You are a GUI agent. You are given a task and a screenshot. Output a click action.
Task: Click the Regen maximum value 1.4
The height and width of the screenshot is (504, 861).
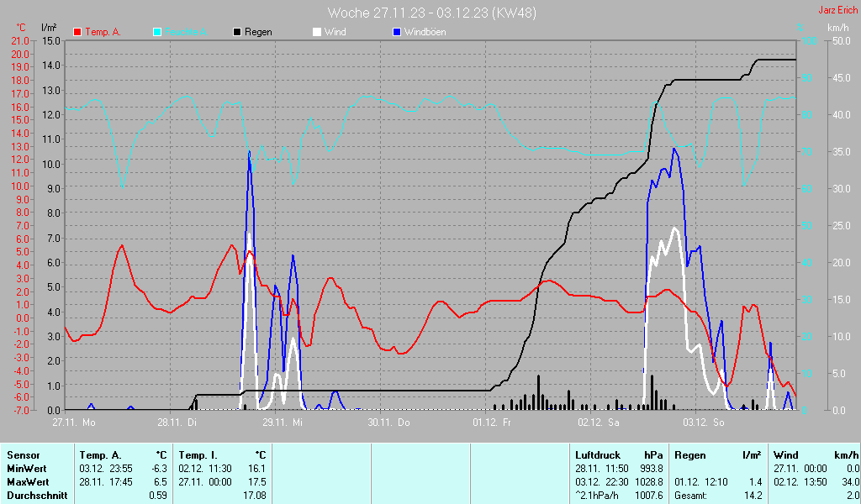(756, 482)
